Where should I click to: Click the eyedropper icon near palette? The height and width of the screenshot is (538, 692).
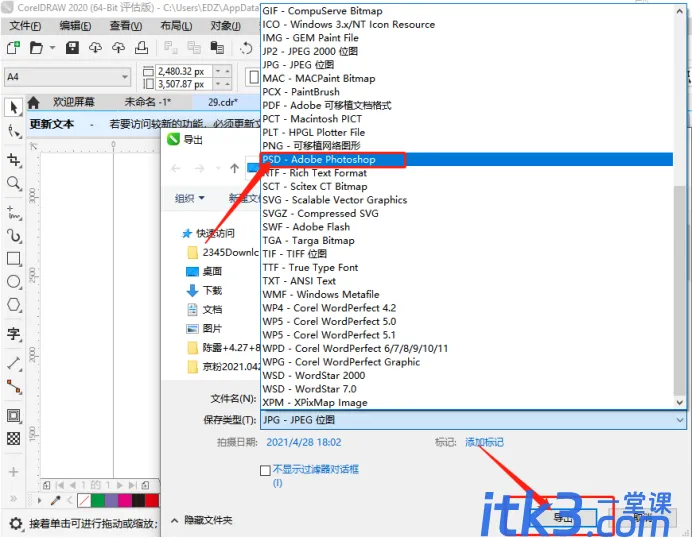coord(56,500)
